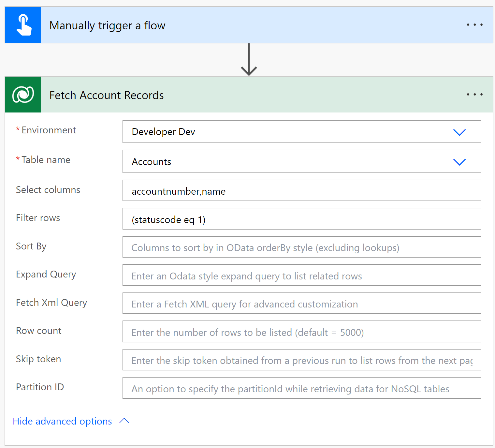Click the Select columns label

click(48, 190)
